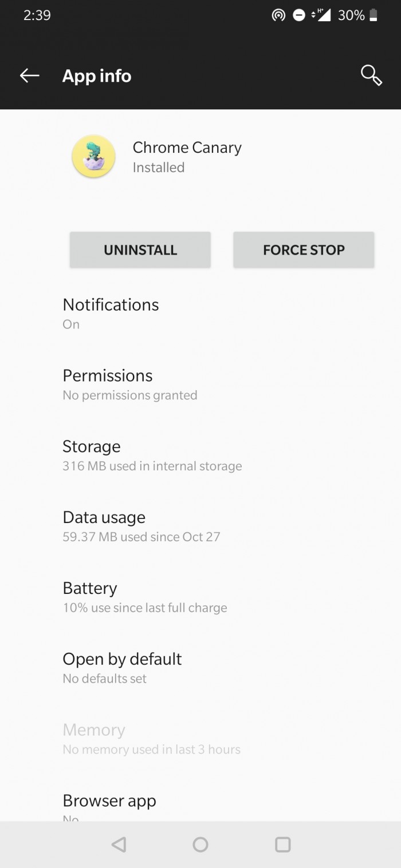Open the search magnifier icon

(x=371, y=75)
